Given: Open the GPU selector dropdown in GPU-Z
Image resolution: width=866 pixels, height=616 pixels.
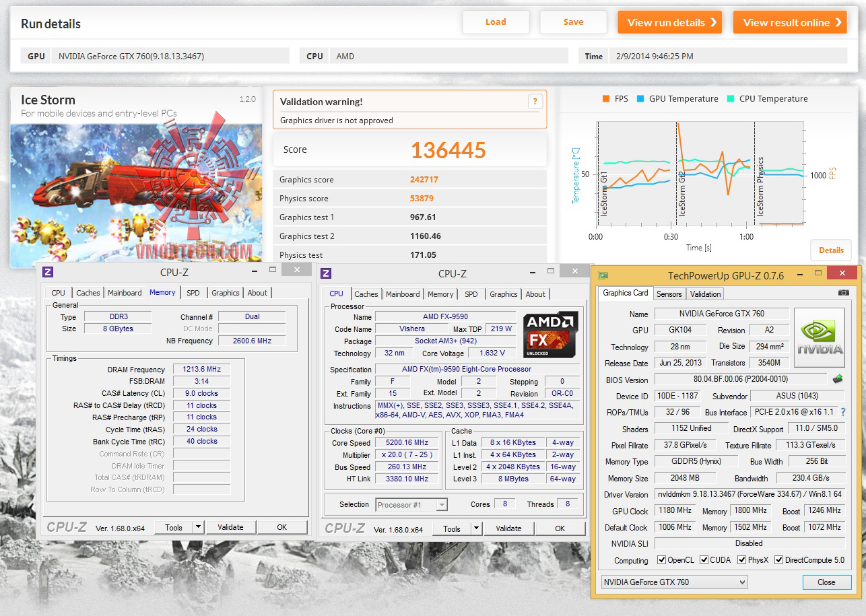Looking at the screenshot, I should 674,582.
